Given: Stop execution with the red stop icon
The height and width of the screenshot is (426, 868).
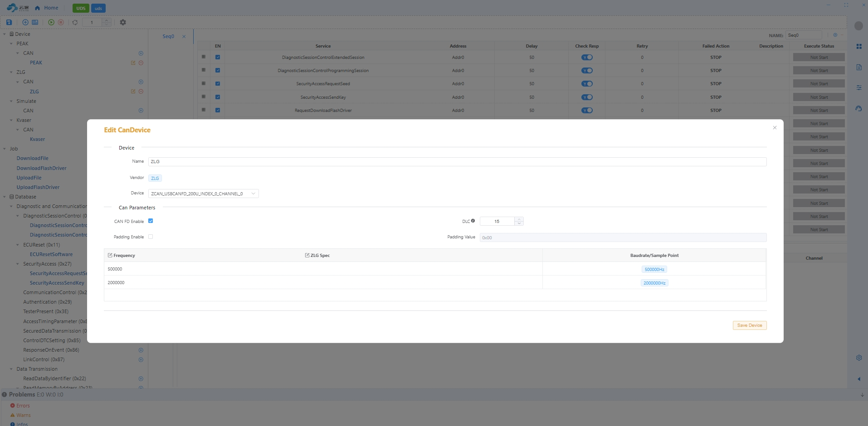Looking at the screenshot, I should [61, 22].
